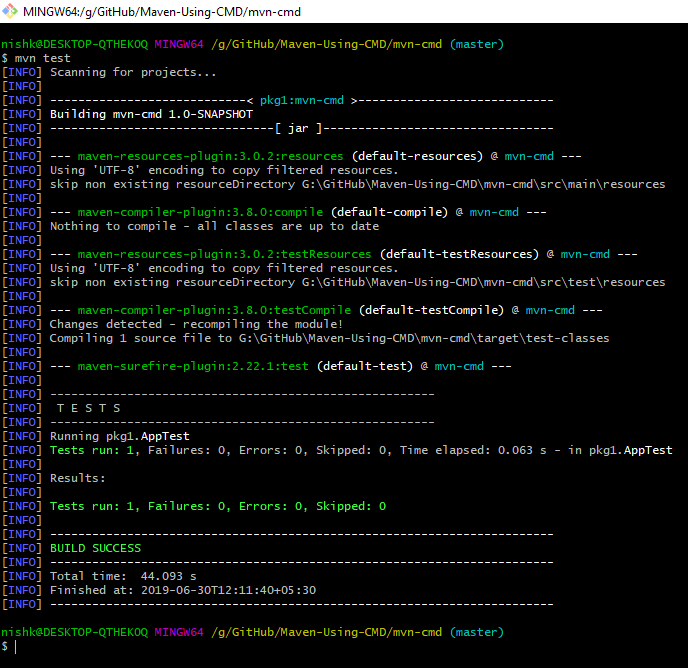Click '(master)' branch label in top prompt
The image size is (688, 668).
pyautogui.click(x=477, y=44)
